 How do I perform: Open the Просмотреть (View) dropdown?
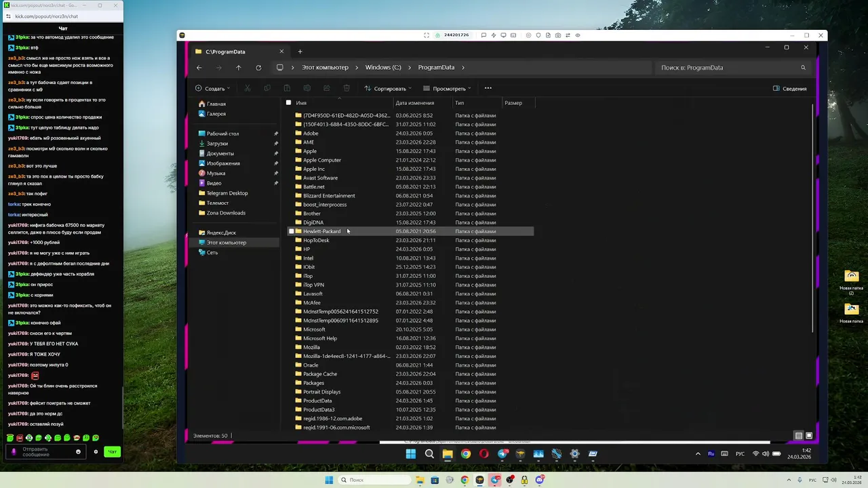[x=447, y=89]
